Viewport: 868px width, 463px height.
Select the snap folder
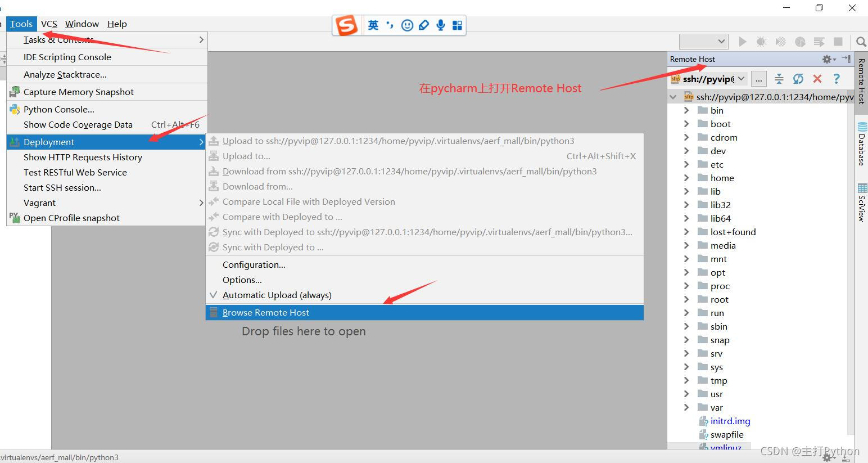click(720, 340)
